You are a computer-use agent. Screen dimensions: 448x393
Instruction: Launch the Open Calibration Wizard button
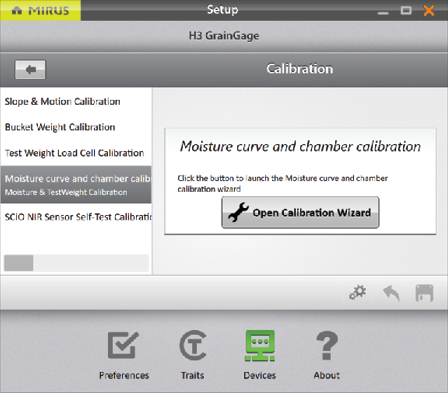tap(300, 212)
